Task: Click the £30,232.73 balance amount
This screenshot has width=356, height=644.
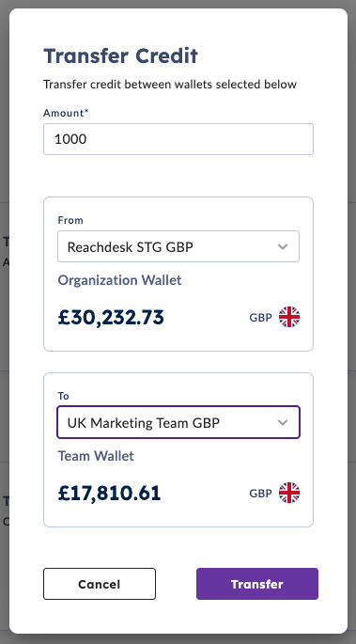Action: [x=111, y=318]
